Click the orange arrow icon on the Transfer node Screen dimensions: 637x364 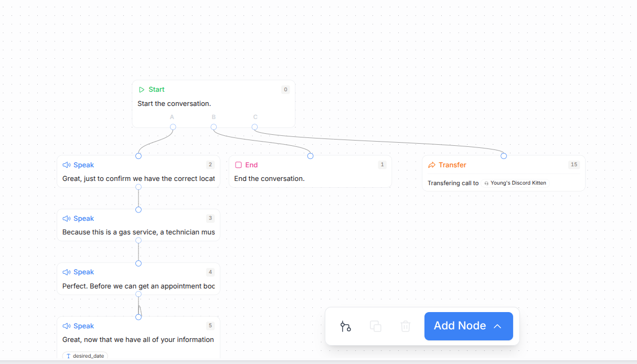(x=431, y=165)
